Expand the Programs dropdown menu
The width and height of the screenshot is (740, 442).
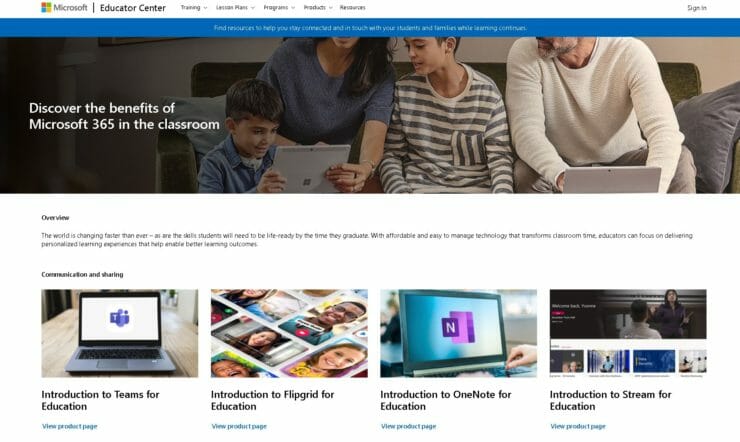click(x=279, y=8)
